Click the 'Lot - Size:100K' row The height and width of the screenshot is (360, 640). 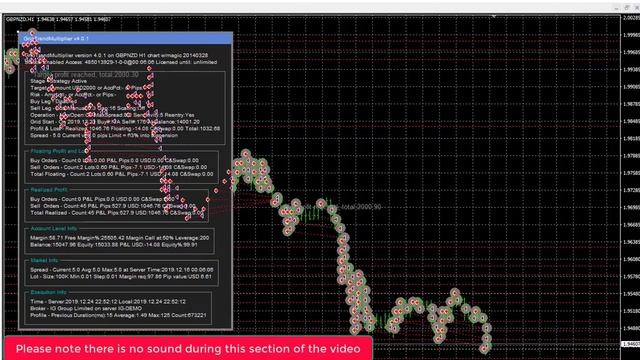click(x=121, y=277)
